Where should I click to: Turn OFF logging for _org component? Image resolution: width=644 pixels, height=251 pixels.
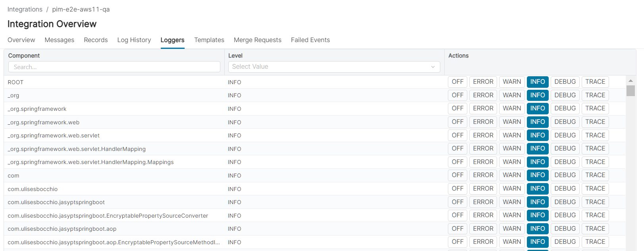point(457,95)
